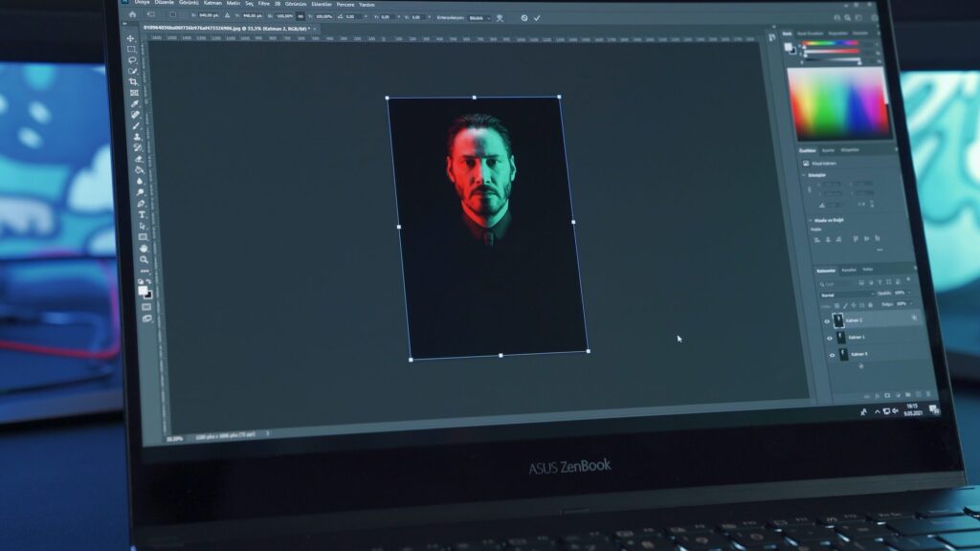
Task: Select the Quick Selection tool
Action: 132,71
